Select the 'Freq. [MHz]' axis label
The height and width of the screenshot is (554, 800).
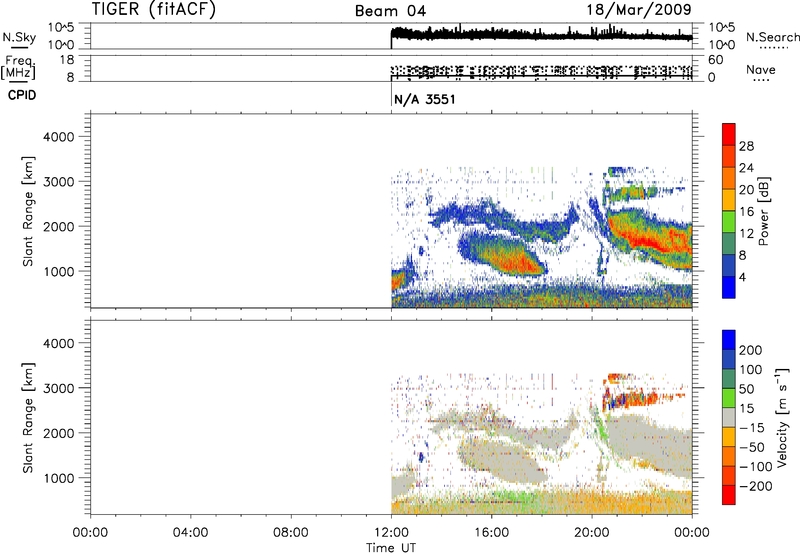coord(19,67)
